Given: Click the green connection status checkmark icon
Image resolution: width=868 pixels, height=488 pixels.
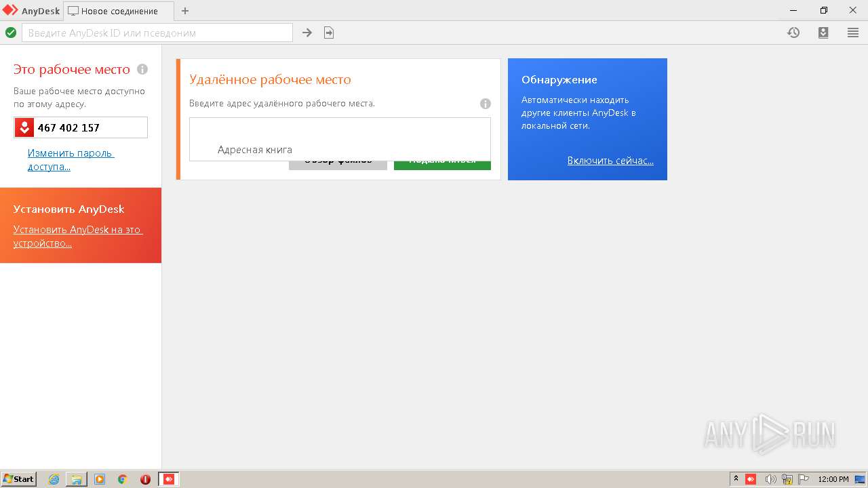Looking at the screenshot, I should (x=11, y=33).
